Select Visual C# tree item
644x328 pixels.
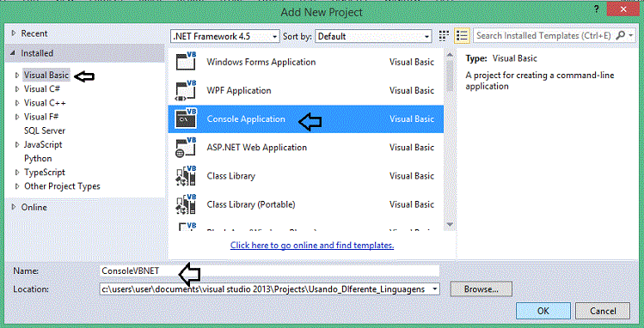pos(42,89)
